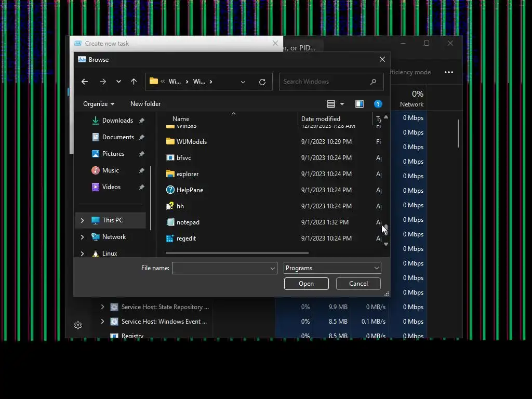532x399 pixels.
Task: Click the Search Windows box
Action: pyautogui.click(x=331, y=82)
